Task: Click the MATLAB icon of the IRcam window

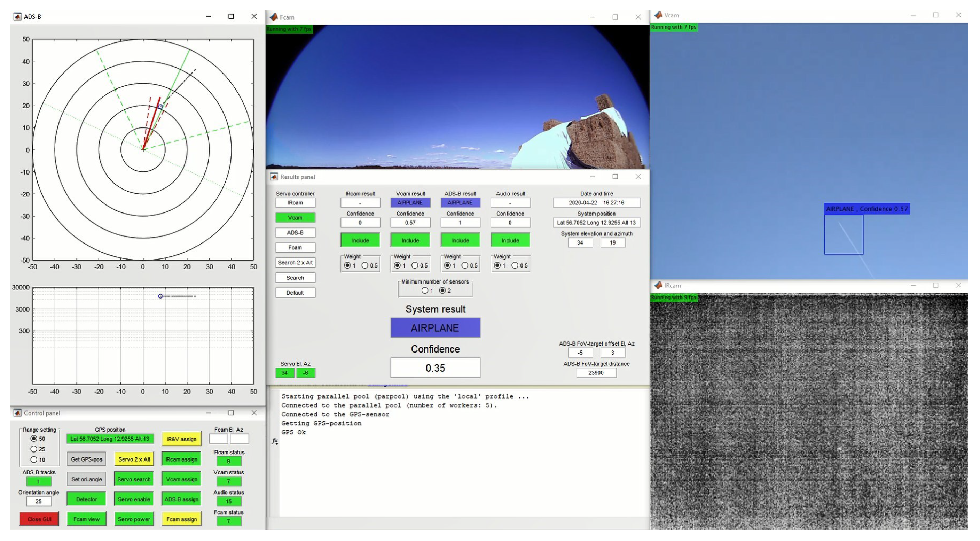Action: [658, 285]
